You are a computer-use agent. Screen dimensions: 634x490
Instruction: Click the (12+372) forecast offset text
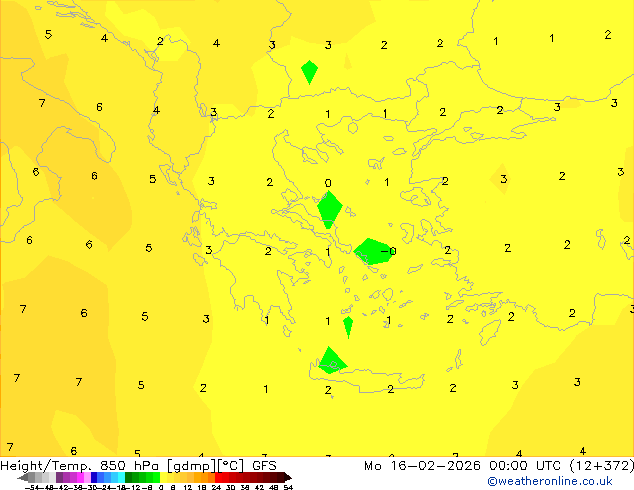coord(602,466)
